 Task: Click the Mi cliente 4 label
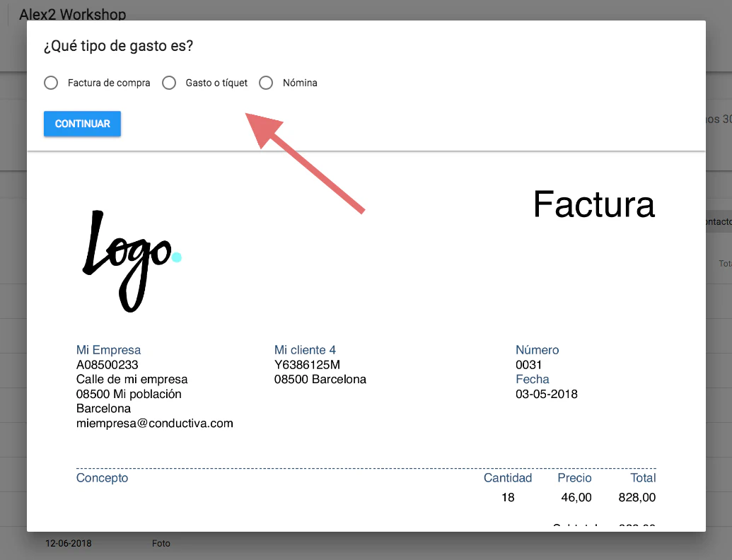click(305, 350)
